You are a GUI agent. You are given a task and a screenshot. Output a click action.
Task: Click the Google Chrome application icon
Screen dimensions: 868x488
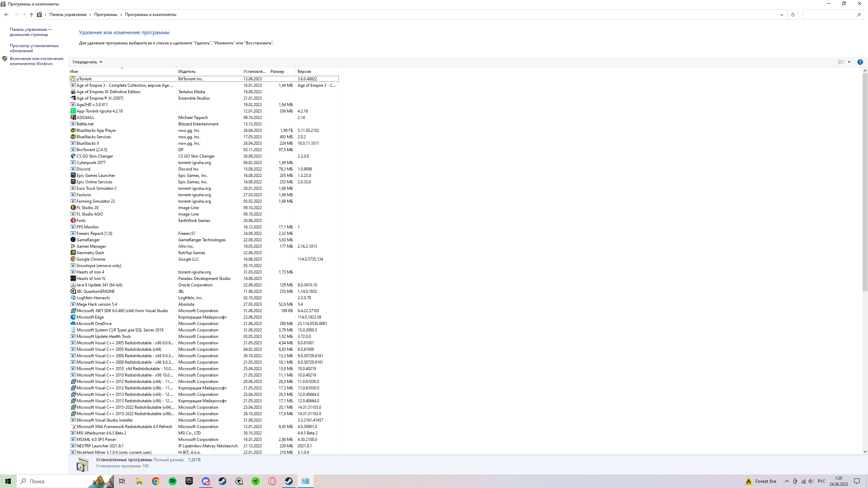pos(73,259)
